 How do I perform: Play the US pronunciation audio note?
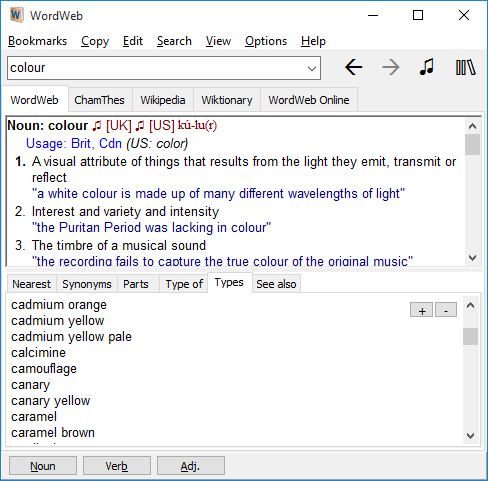(x=140, y=126)
